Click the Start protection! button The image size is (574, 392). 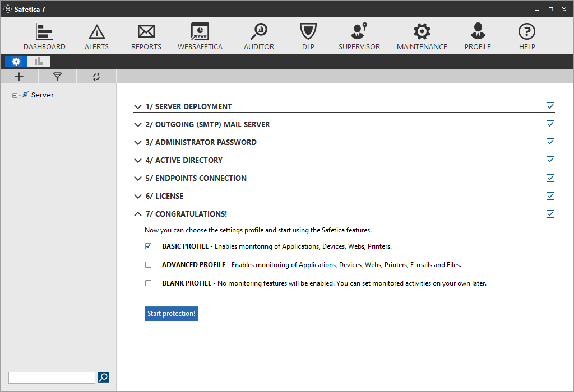172,314
